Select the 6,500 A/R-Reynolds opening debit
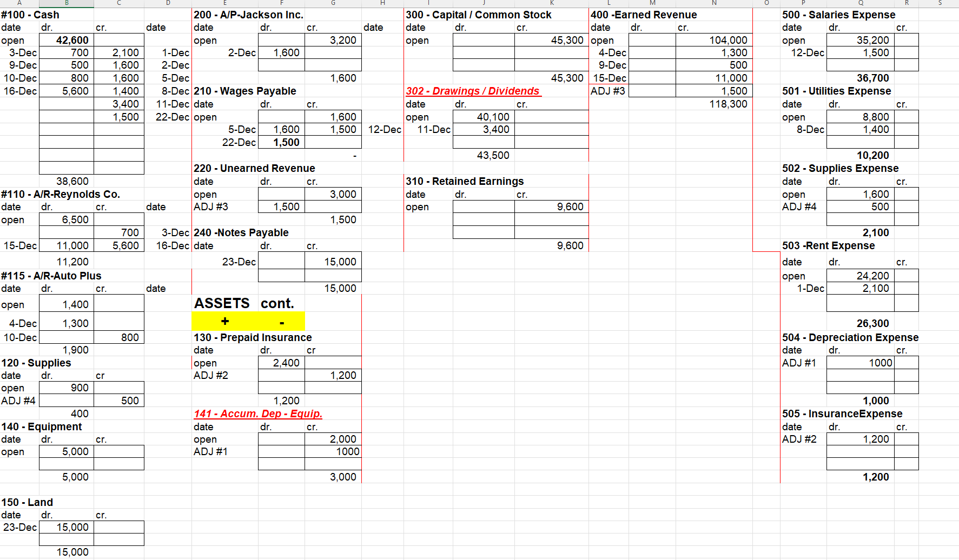This screenshot has height=560, width=959. pyautogui.click(x=67, y=219)
